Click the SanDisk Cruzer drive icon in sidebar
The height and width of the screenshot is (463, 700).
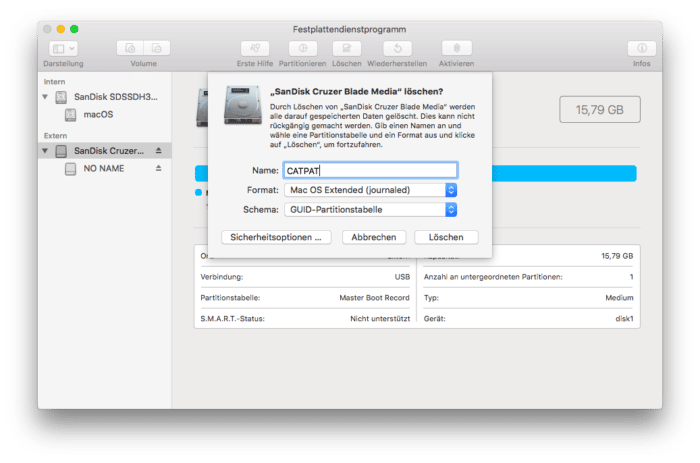pyautogui.click(x=61, y=151)
